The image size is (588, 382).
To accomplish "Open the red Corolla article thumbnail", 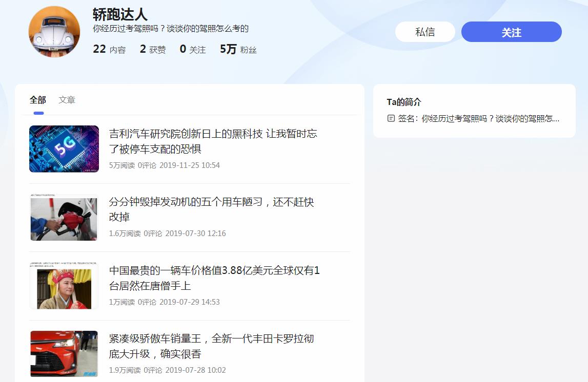I will click(x=64, y=353).
